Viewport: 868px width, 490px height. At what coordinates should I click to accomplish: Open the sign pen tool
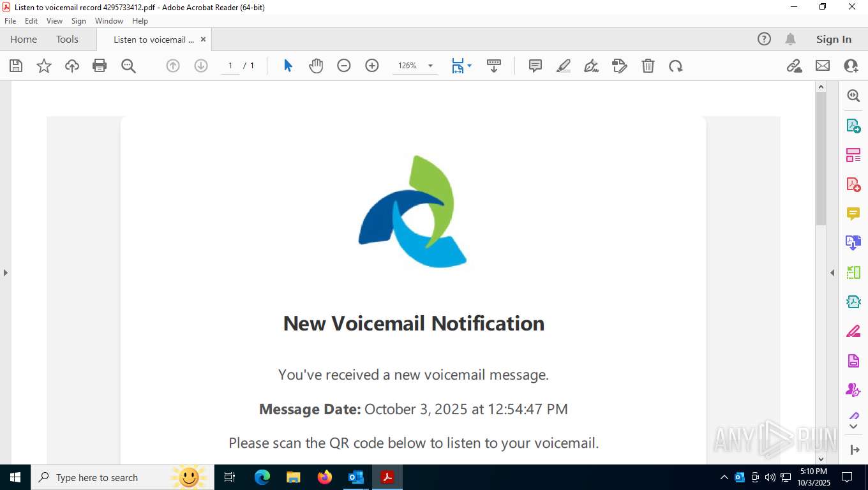[x=592, y=66]
